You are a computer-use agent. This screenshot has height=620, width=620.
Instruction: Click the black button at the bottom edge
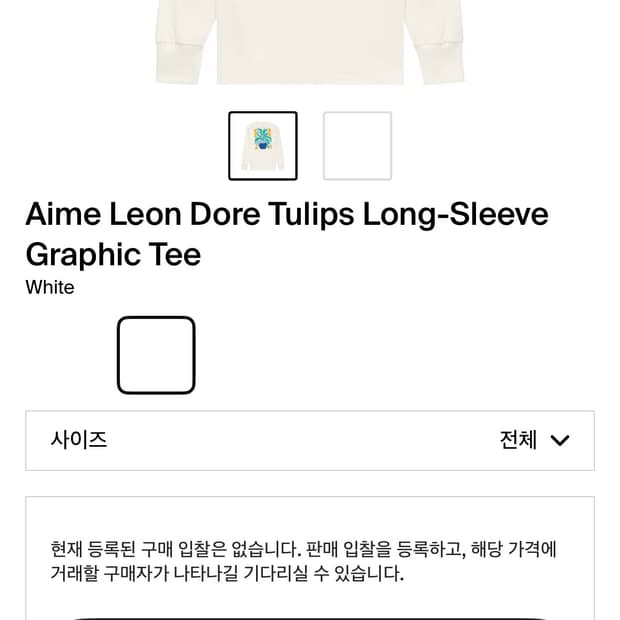coord(310,614)
